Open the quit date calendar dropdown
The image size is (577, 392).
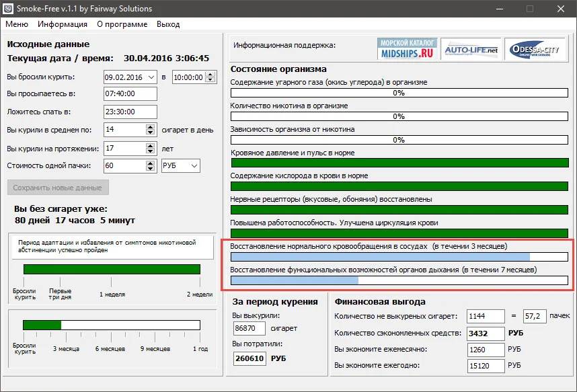coord(151,77)
